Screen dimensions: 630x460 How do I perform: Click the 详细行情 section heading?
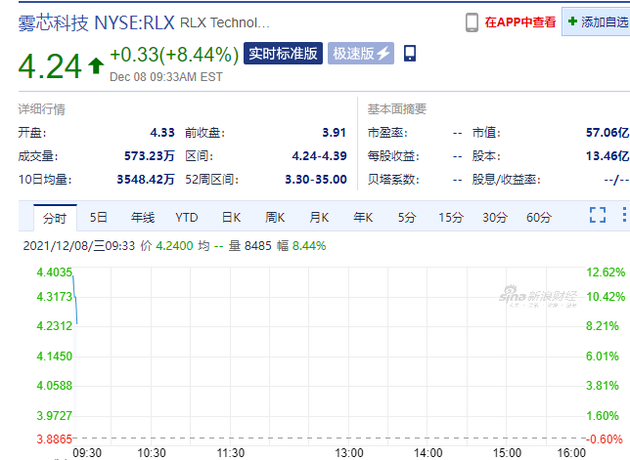coord(42,109)
